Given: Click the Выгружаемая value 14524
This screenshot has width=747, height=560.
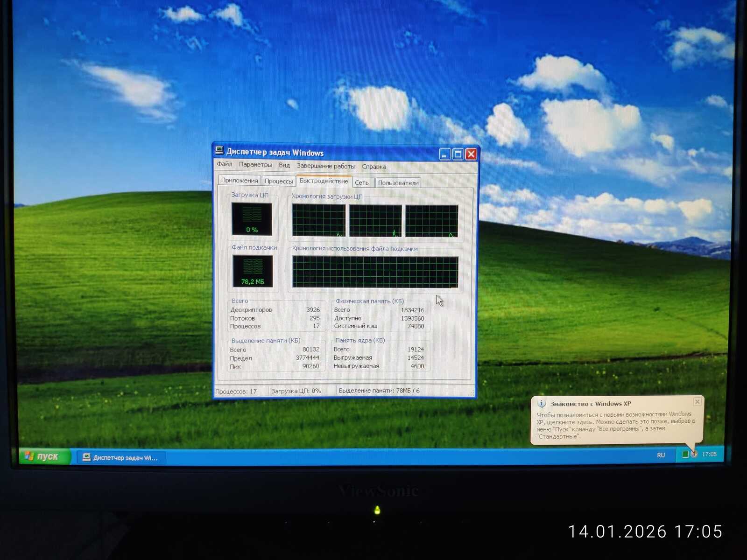Looking at the screenshot, I should [x=416, y=358].
